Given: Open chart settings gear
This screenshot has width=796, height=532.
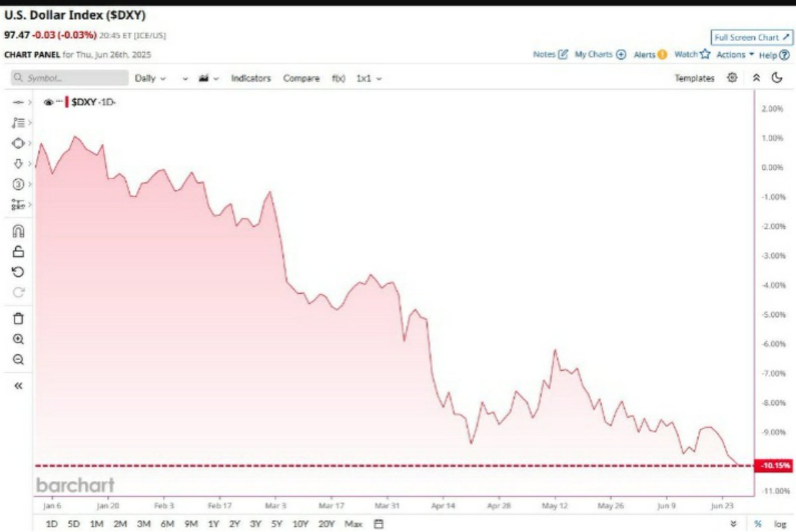Looking at the screenshot, I should tap(732, 78).
